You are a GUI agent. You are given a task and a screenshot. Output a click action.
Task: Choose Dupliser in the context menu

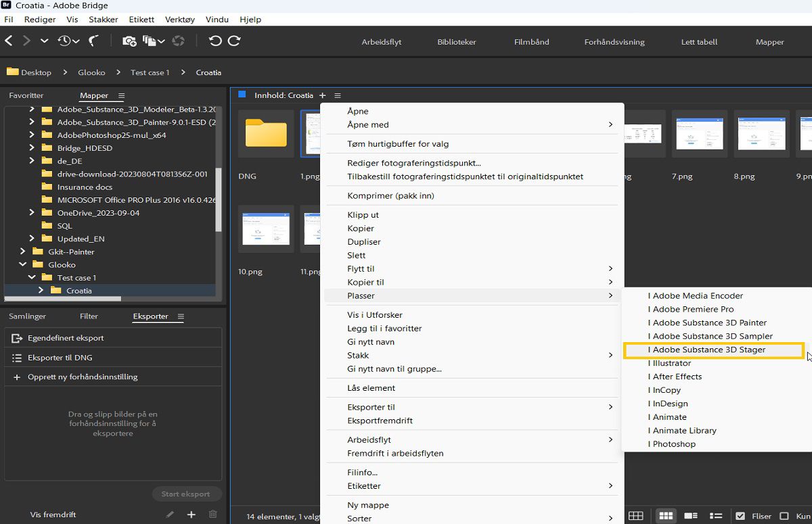[x=472, y=242]
